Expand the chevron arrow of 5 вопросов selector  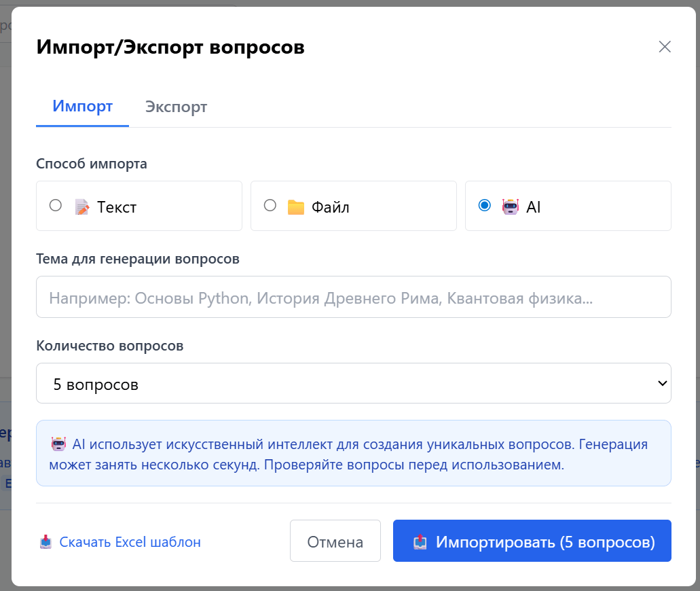pos(663,384)
